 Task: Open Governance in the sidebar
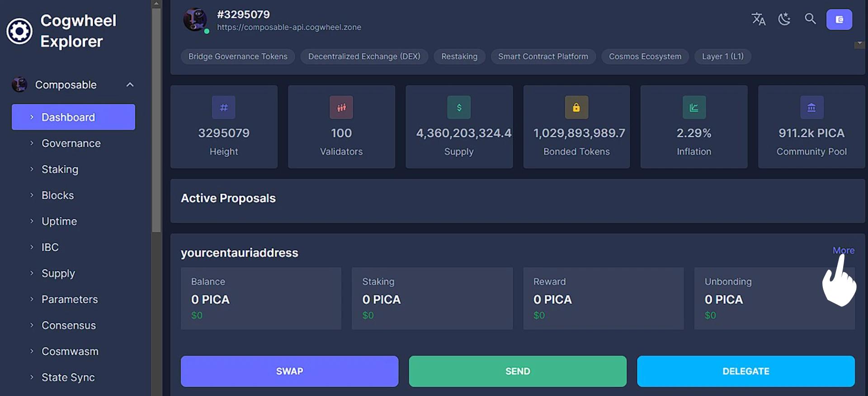tap(71, 143)
